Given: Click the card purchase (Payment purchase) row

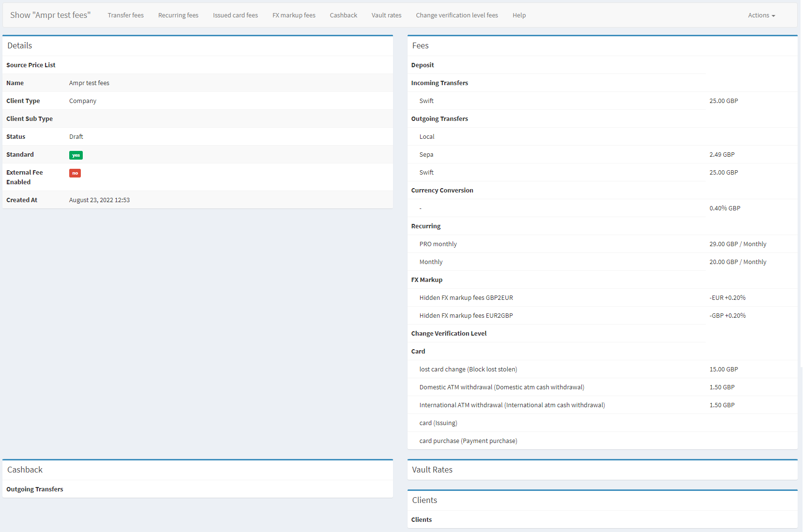Looking at the screenshot, I should coord(468,441).
